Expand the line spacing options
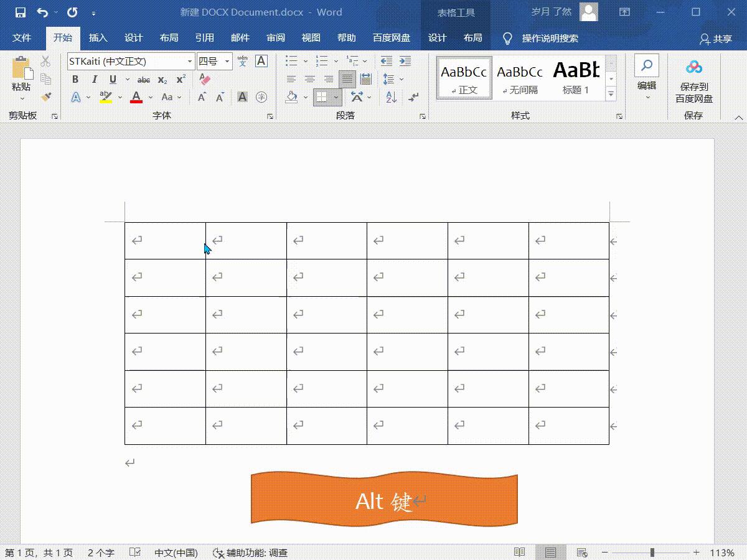 point(402,78)
